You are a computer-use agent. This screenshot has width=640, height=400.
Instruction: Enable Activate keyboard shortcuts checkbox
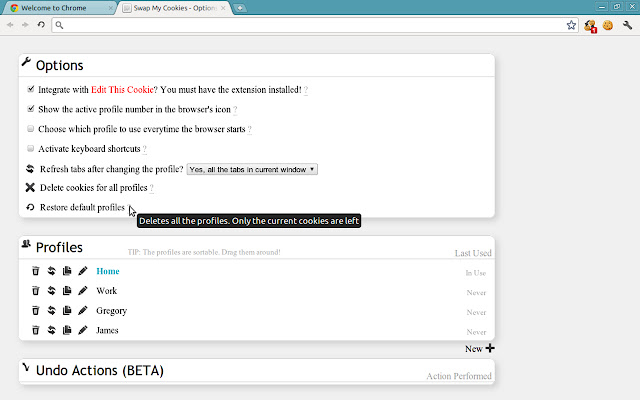point(31,148)
